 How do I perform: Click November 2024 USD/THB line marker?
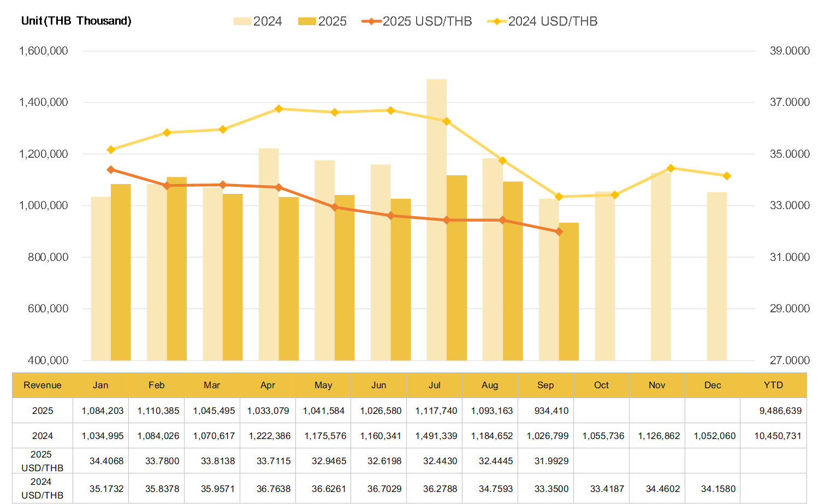pos(670,168)
